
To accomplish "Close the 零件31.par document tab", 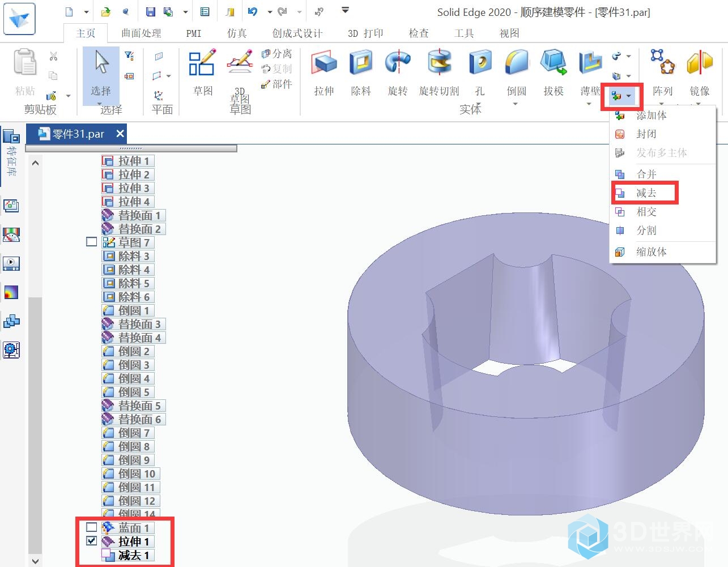I will coord(120,134).
